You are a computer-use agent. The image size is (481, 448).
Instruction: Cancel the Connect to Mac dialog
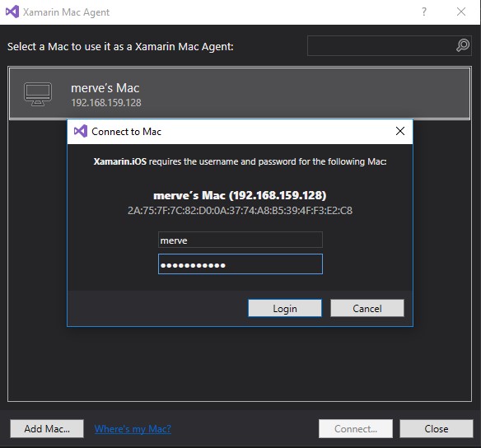click(367, 308)
